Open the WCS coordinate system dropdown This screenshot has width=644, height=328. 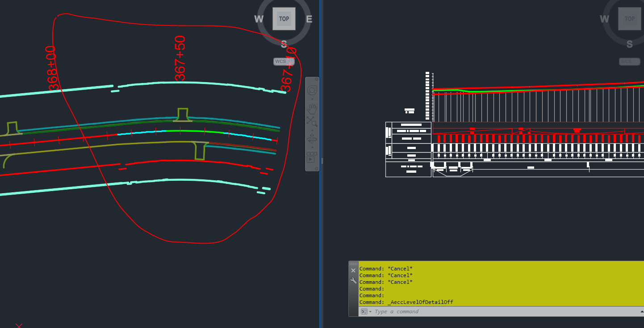284,61
